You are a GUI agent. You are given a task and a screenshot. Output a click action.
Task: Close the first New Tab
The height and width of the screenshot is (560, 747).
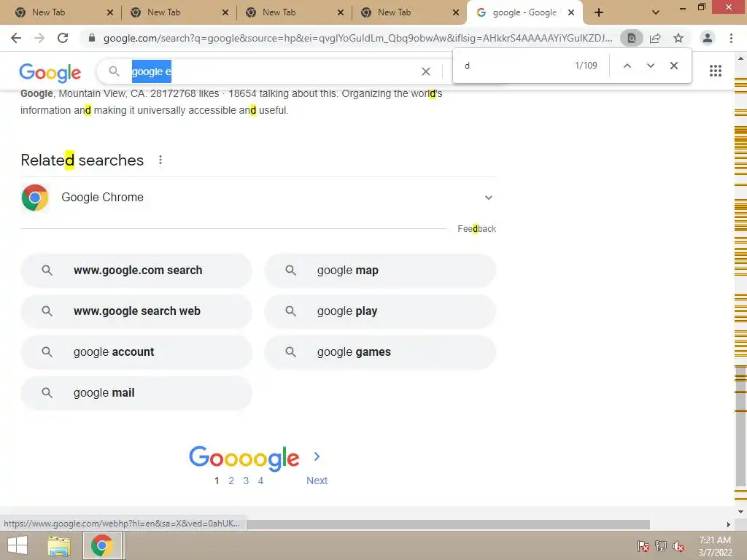coord(110,12)
